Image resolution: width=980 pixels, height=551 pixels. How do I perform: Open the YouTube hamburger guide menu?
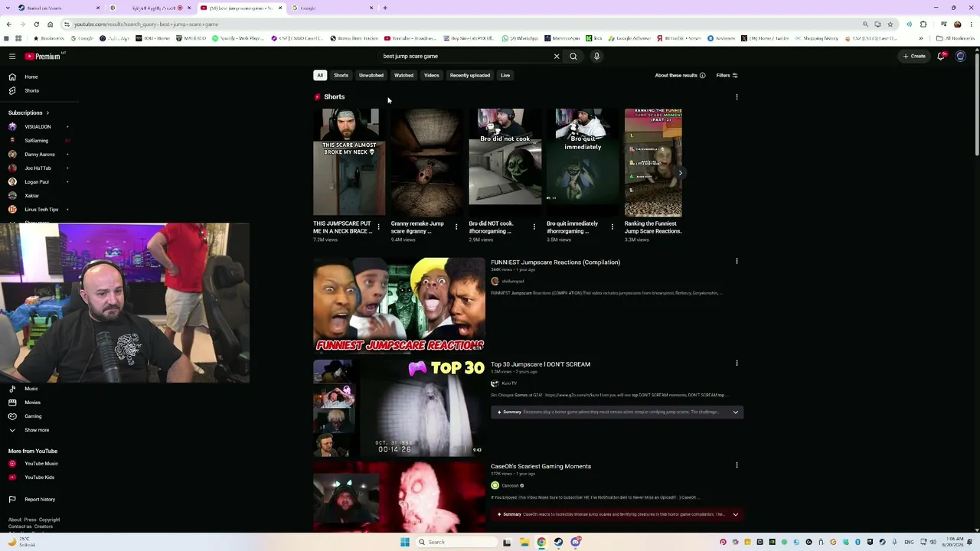tap(12, 56)
